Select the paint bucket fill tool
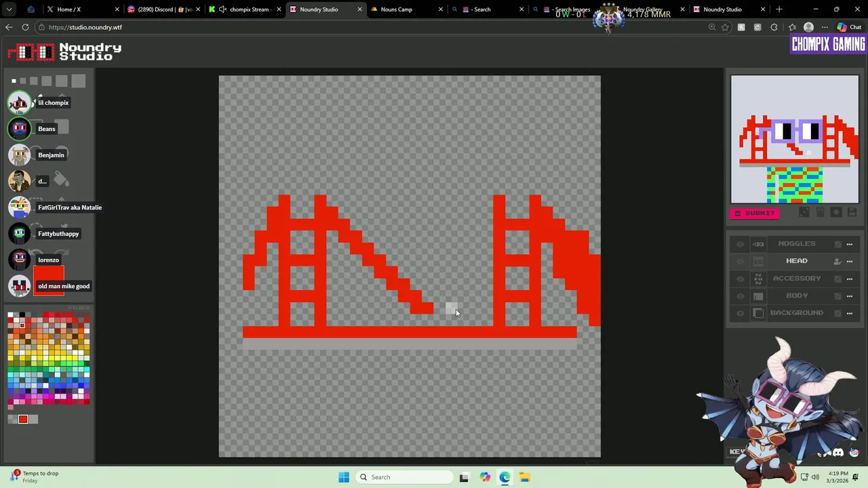 coord(61,180)
